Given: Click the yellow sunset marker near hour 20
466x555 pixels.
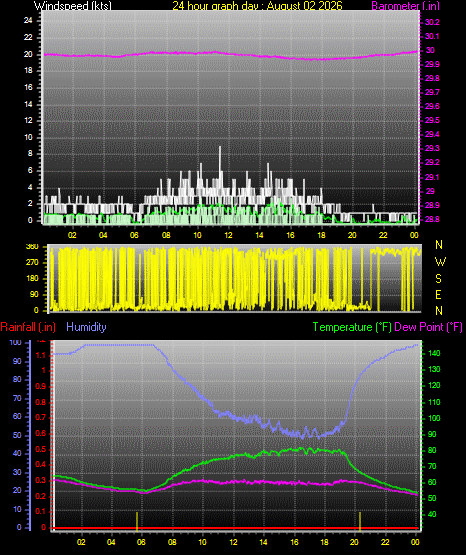Looking at the screenshot, I should (360, 521).
